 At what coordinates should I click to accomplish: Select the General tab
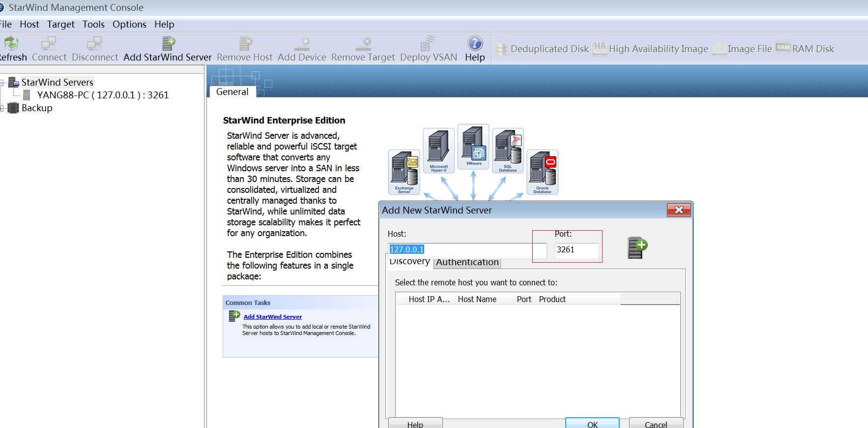tap(232, 92)
